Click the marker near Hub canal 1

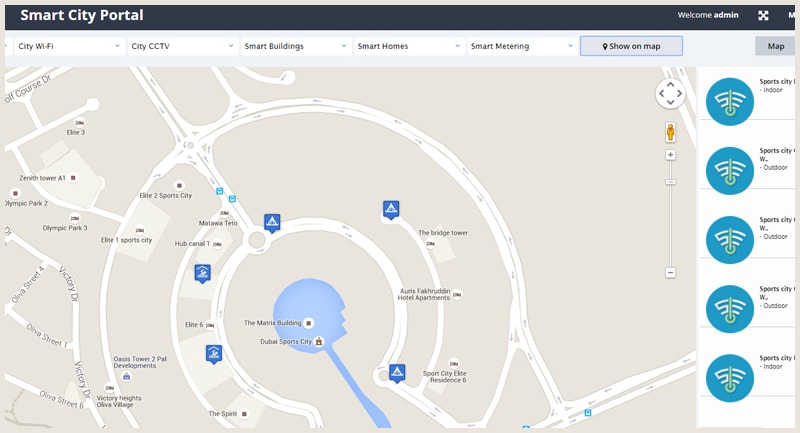click(203, 272)
